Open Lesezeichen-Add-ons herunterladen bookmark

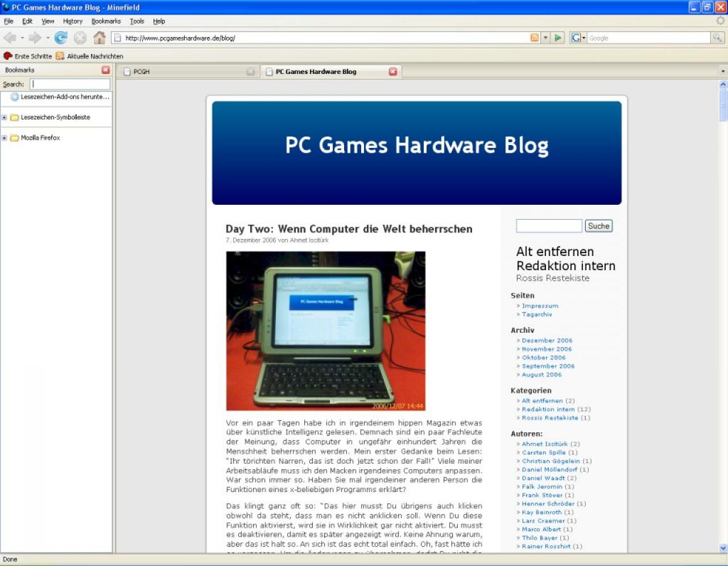pyautogui.click(x=60, y=97)
